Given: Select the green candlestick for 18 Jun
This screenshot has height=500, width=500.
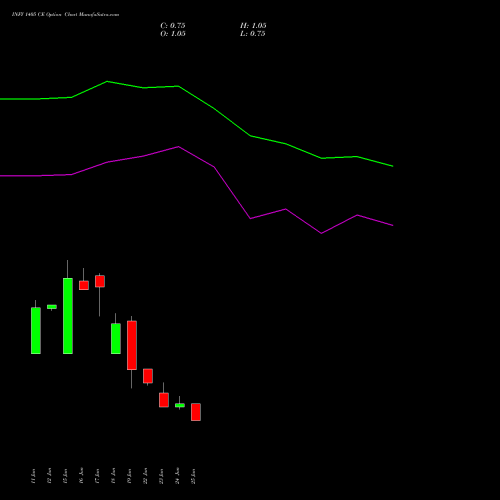Looking at the screenshot, I should [x=116, y=338].
